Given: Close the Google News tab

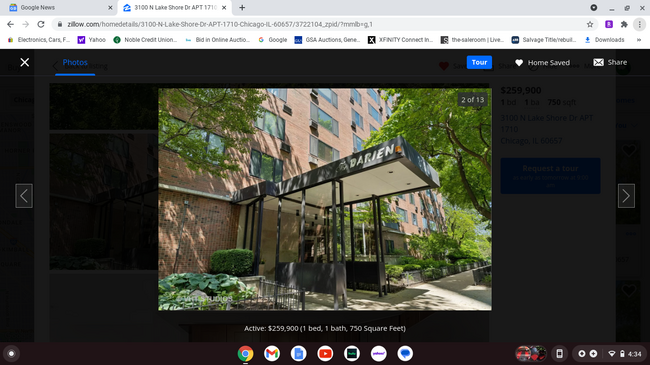Looking at the screenshot, I should 110,7.
